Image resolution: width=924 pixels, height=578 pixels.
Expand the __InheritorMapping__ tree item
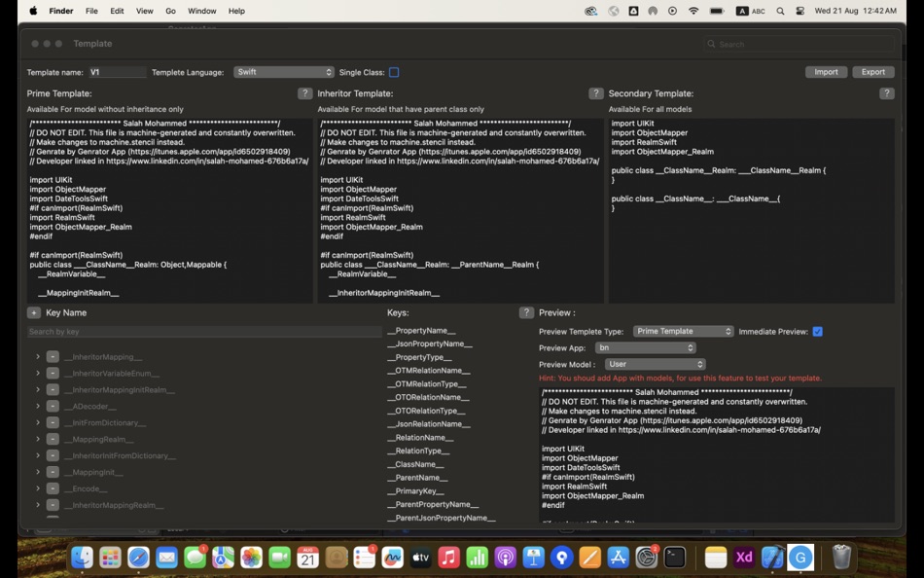(x=38, y=356)
